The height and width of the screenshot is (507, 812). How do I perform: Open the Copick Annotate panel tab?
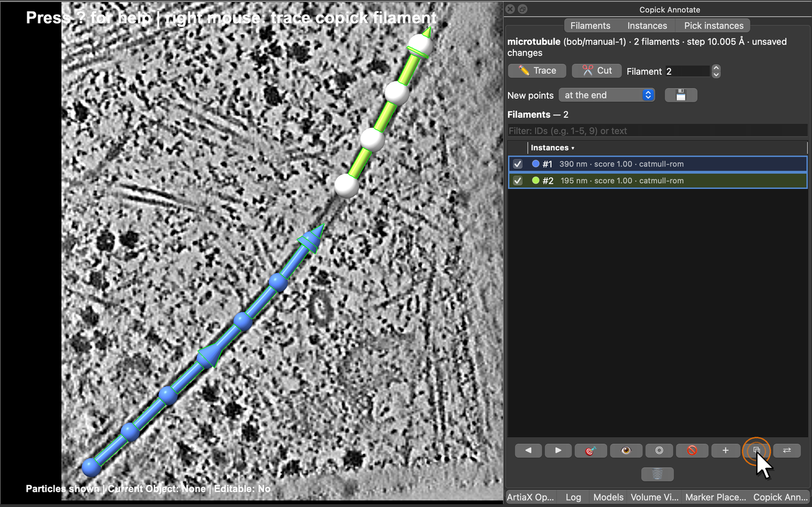click(780, 497)
